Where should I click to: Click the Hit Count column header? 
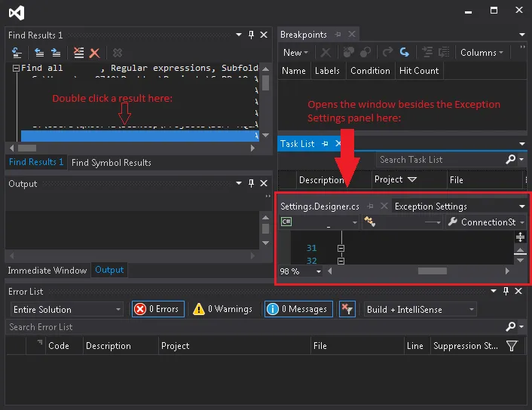coord(419,71)
